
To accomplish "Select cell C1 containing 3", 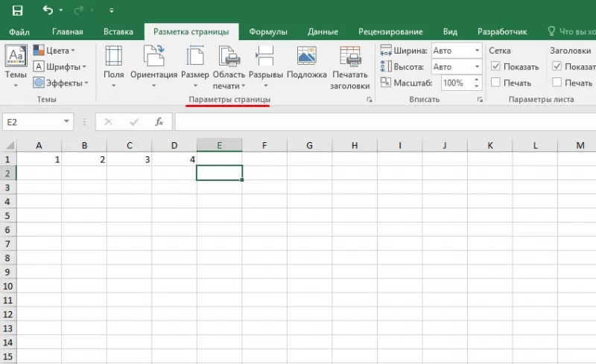I will coord(129,159).
